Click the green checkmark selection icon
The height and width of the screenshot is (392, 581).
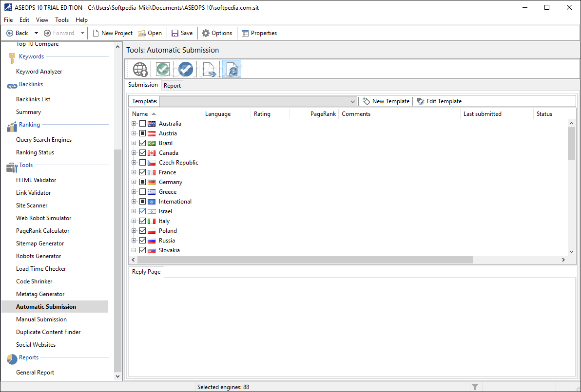tap(163, 69)
